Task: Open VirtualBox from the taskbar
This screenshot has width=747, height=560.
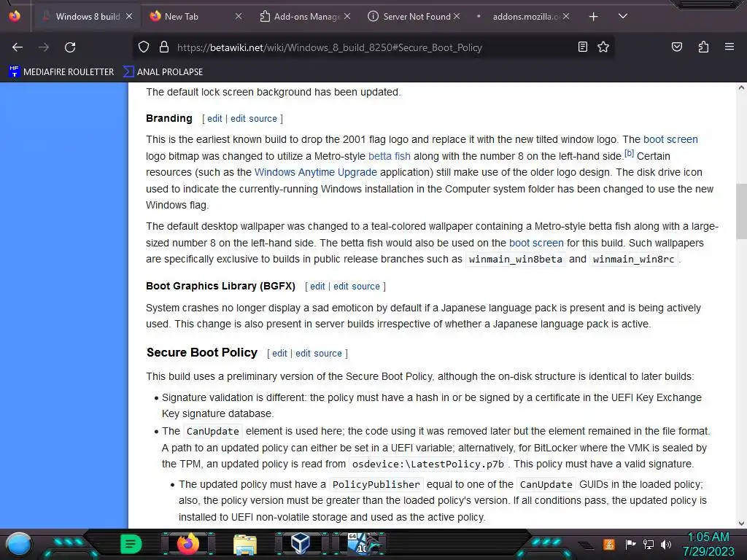Action: click(301, 543)
